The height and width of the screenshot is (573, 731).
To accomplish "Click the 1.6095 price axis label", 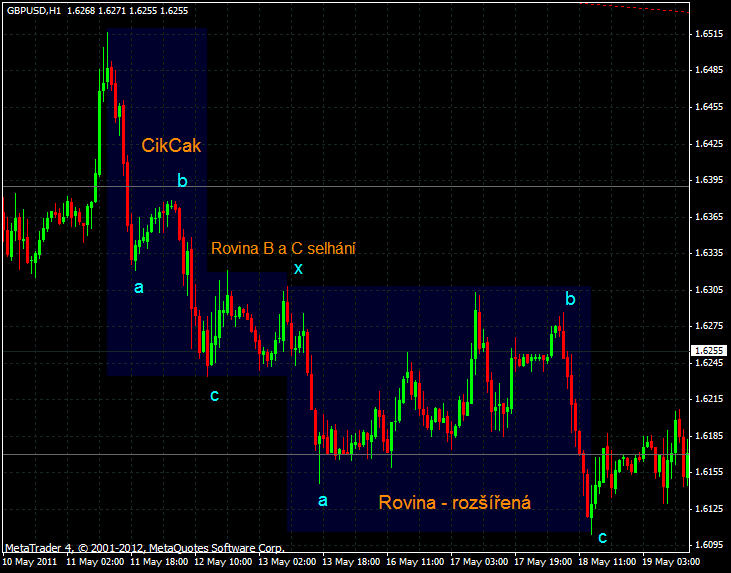I will pyautogui.click(x=709, y=545).
